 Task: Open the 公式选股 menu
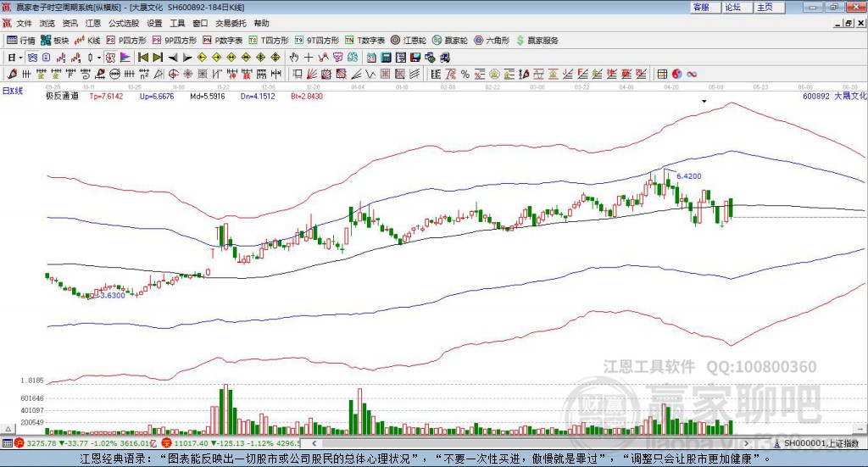coord(124,23)
